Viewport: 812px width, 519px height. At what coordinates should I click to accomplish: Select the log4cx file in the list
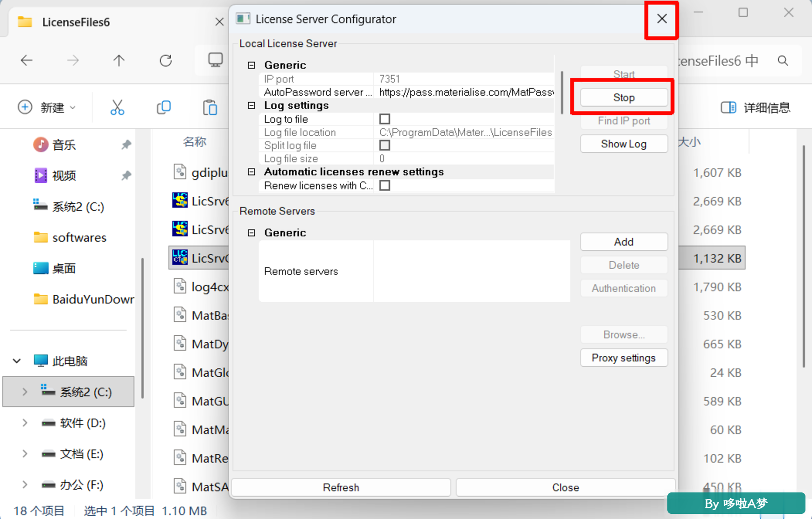coord(201,287)
